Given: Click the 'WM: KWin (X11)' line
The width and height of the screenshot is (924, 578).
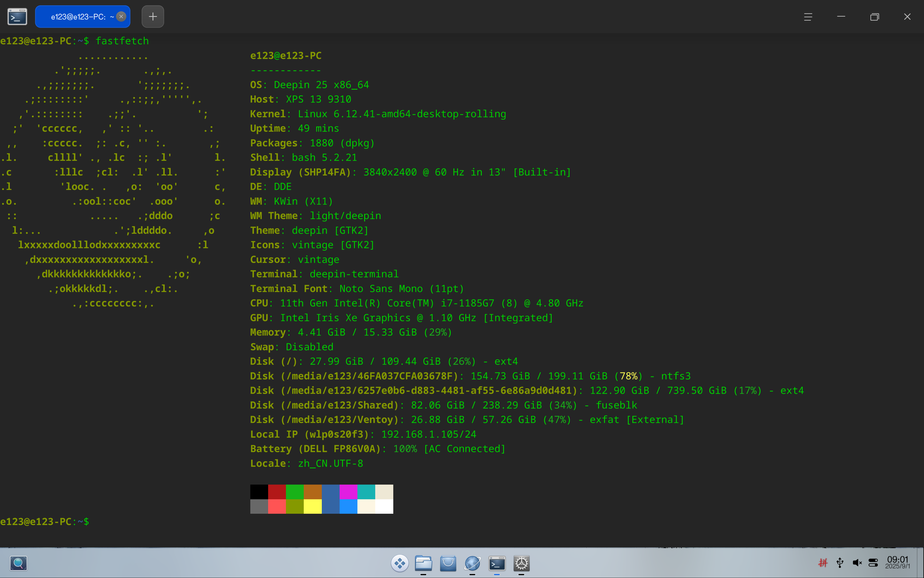Looking at the screenshot, I should tap(291, 201).
